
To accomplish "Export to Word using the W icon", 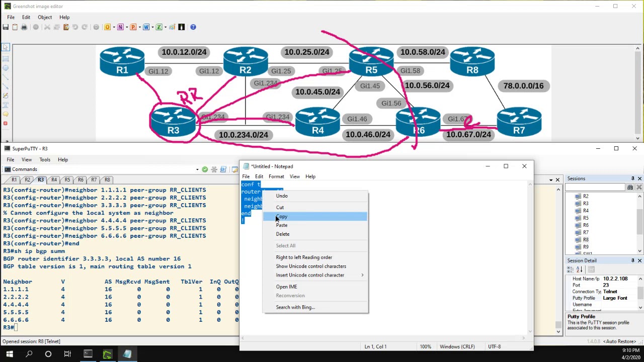I will pos(146,27).
